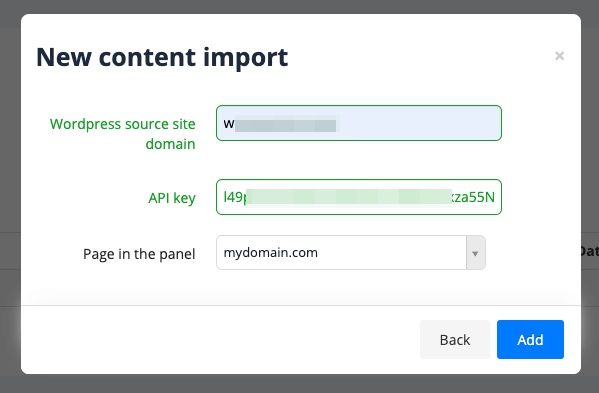
Task: Open the mydomain.com select box
Action: click(351, 253)
